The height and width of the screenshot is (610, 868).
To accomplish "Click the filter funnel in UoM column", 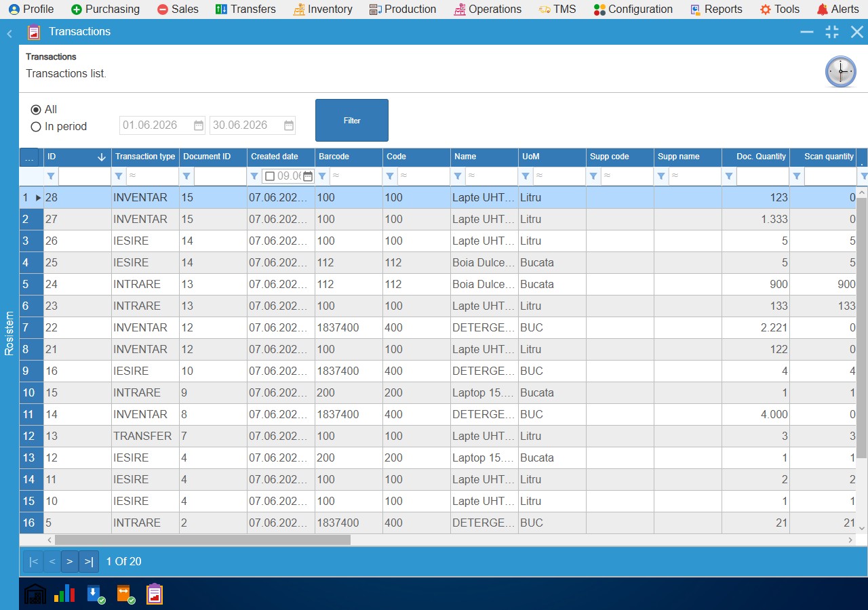I will click(526, 176).
